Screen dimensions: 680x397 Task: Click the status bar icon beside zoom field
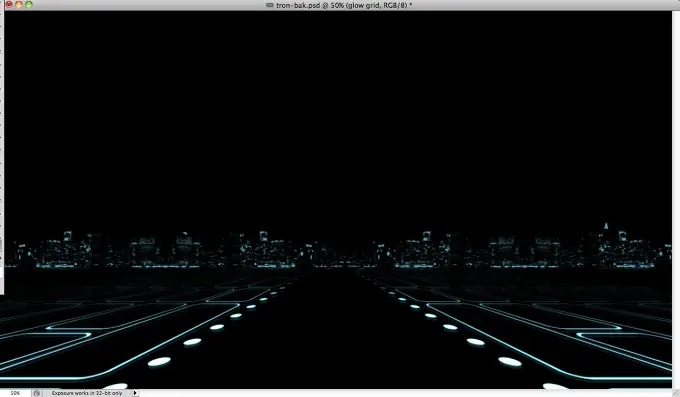coord(37,393)
